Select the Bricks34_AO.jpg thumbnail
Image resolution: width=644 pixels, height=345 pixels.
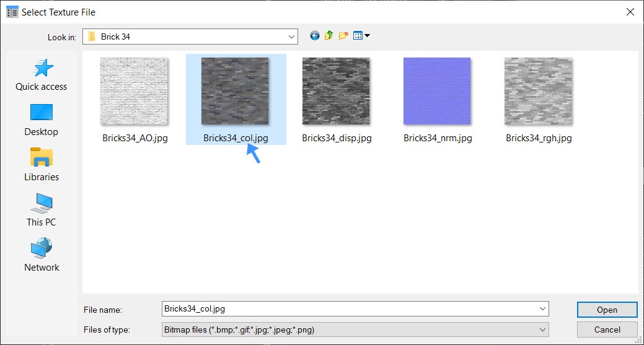134,91
